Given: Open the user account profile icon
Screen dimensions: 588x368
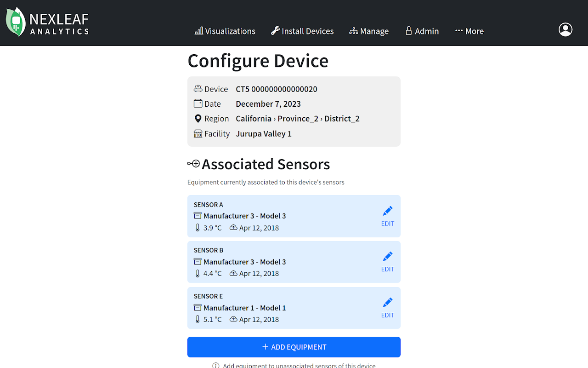Looking at the screenshot, I should coord(565,29).
